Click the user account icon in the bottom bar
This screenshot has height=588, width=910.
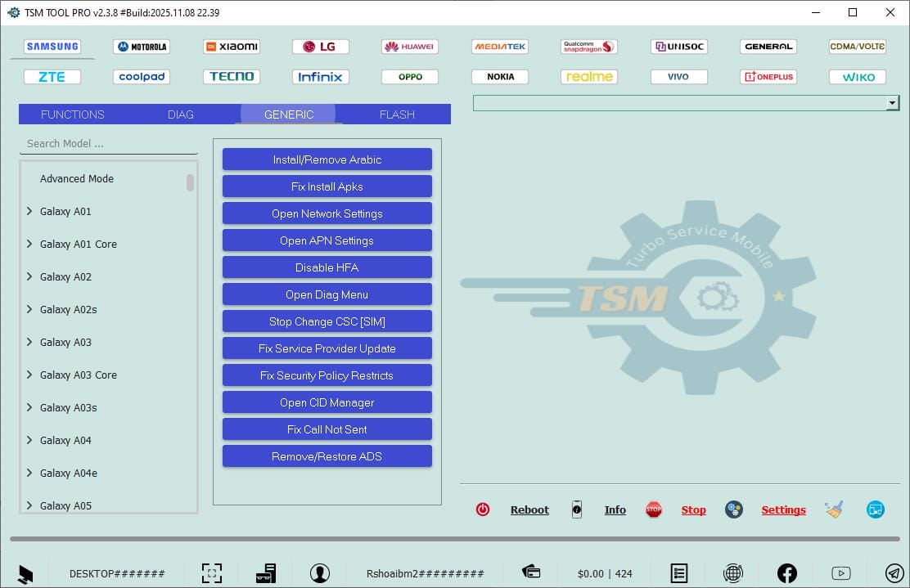pos(320,572)
